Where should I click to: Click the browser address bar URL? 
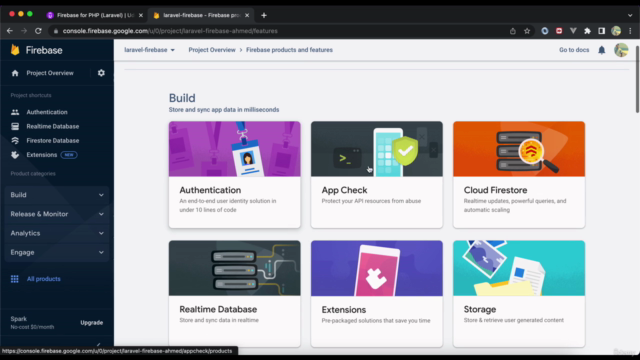point(170,31)
